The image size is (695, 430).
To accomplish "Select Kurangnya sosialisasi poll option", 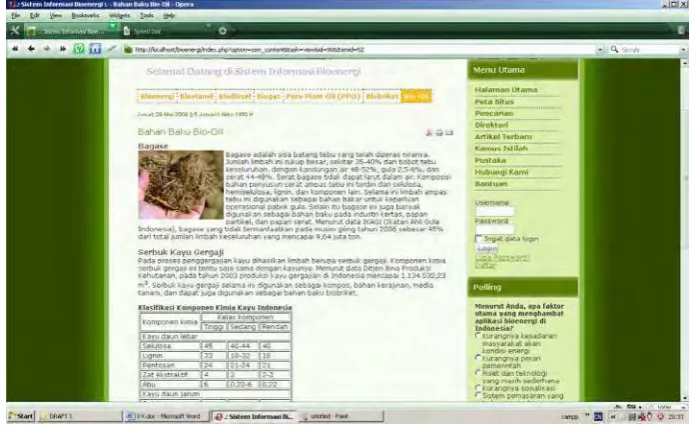I will 478,388.
